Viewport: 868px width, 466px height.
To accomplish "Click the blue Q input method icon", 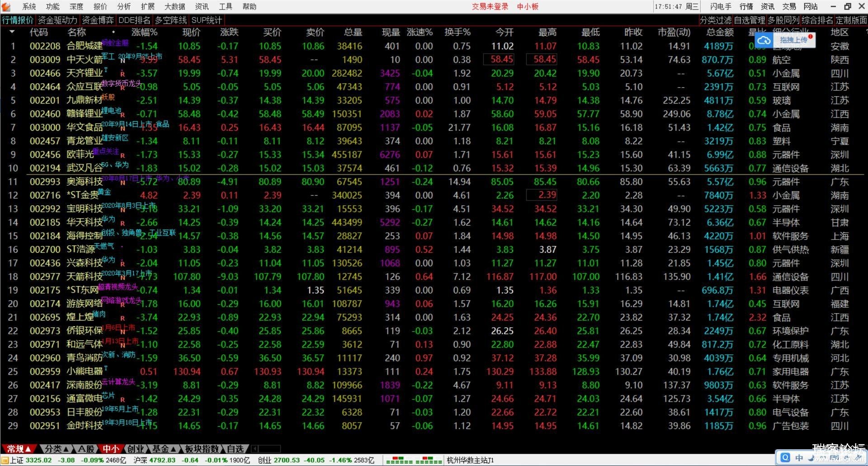I will (x=785, y=458).
